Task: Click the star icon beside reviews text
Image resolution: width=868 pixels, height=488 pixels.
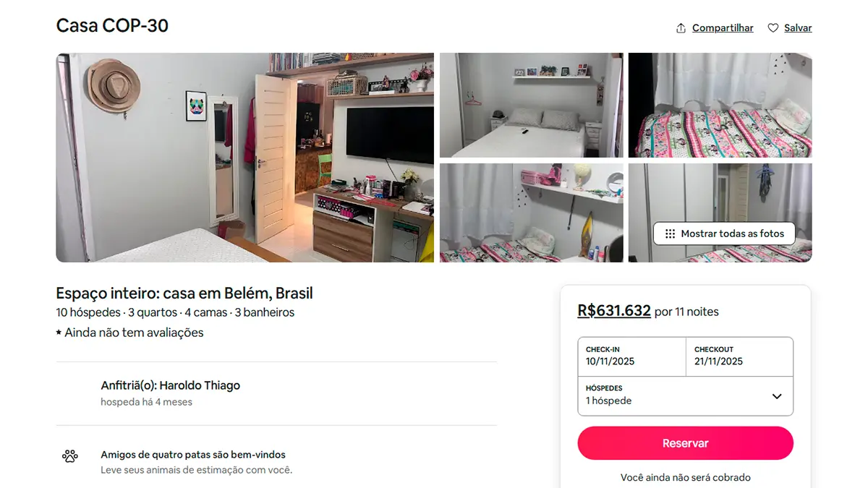Action: [x=59, y=333]
